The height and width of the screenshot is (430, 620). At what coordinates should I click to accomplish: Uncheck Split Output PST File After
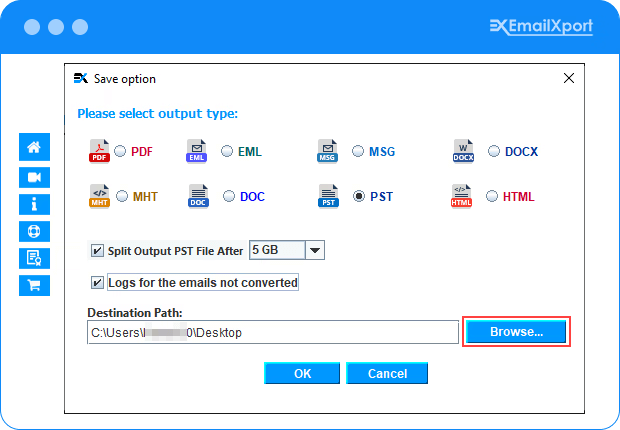pos(97,251)
